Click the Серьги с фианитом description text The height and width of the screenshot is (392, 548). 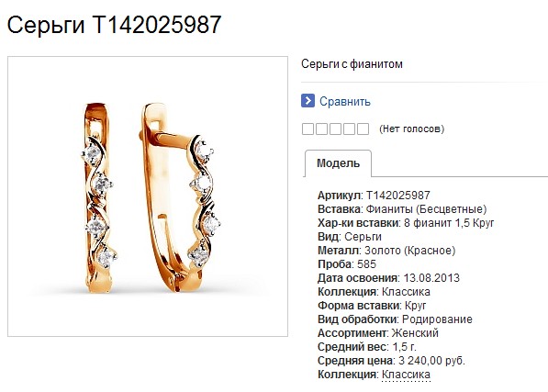352,64
